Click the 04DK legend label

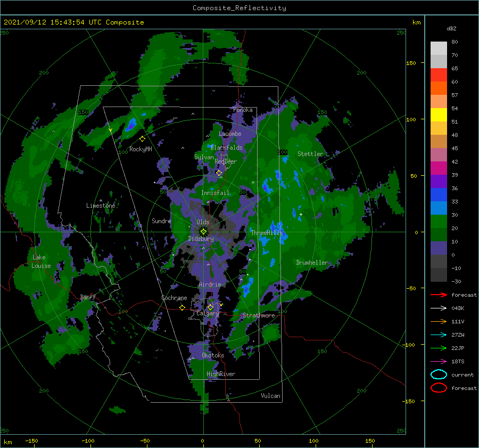pyautogui.click(x=458, y=308)
